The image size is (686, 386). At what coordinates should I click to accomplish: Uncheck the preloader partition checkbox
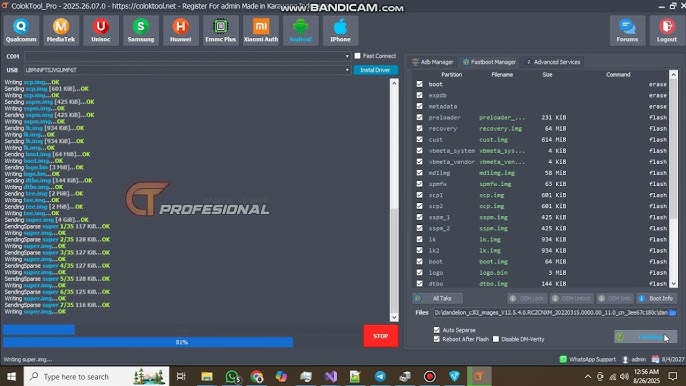pyautogui.click(x=420, y=117)
